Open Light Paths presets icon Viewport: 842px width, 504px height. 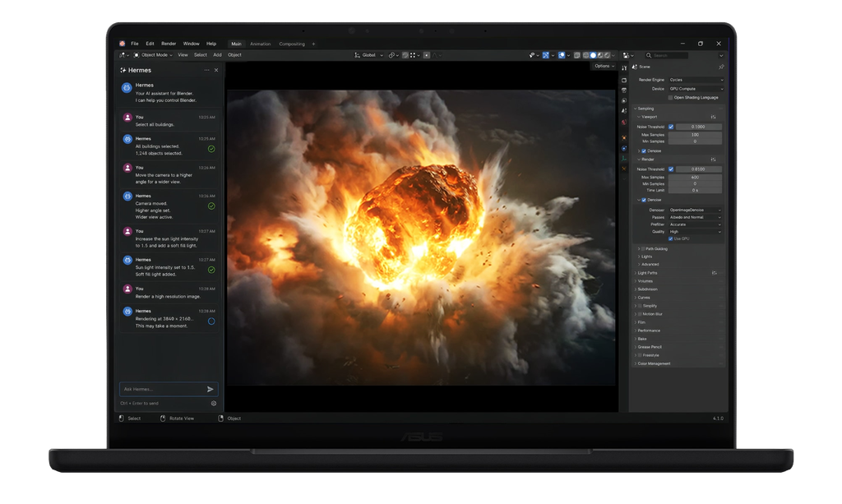click(715, 273)
